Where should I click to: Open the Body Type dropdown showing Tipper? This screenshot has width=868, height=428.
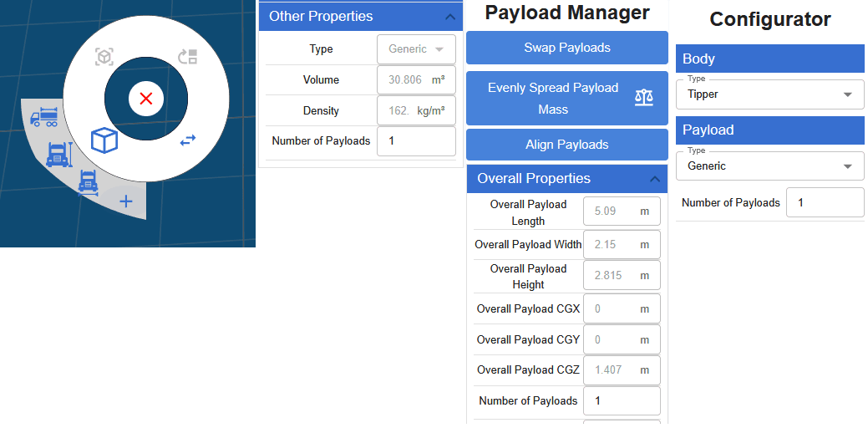(x=769, y=94)
